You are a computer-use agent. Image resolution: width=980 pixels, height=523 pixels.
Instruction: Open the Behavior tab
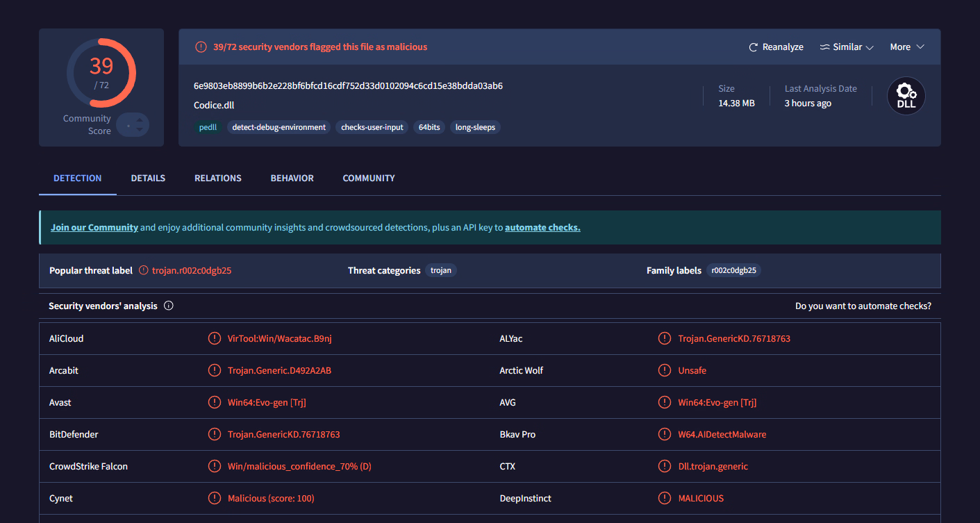click(x=292, y=179)
